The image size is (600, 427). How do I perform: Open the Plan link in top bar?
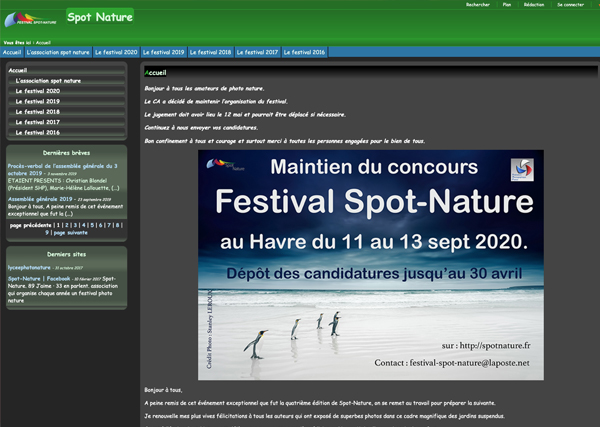point(507,5)
